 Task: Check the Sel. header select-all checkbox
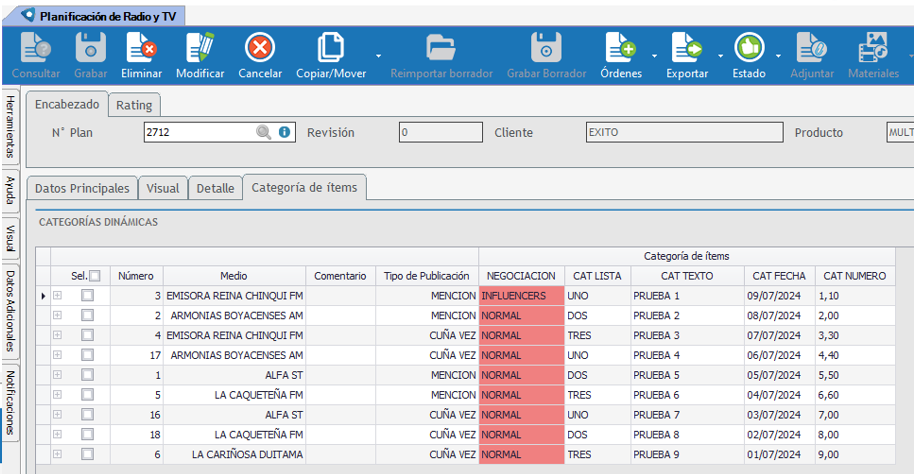[95, 276]
